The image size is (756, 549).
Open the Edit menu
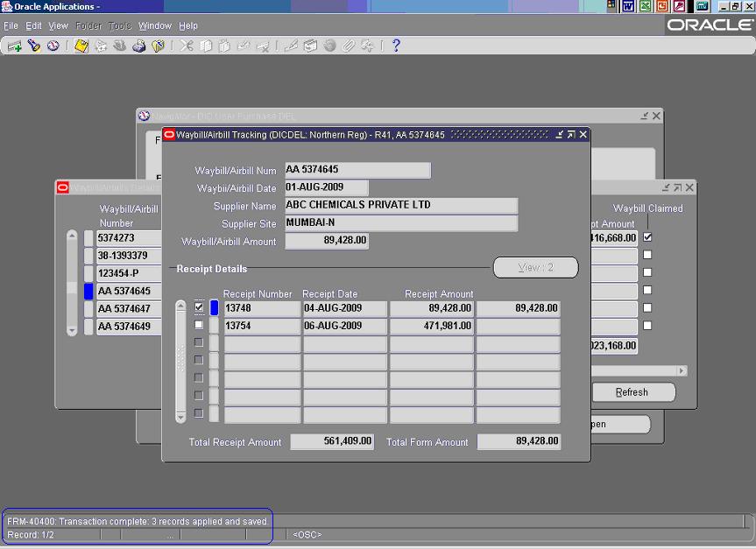point(33,26)
